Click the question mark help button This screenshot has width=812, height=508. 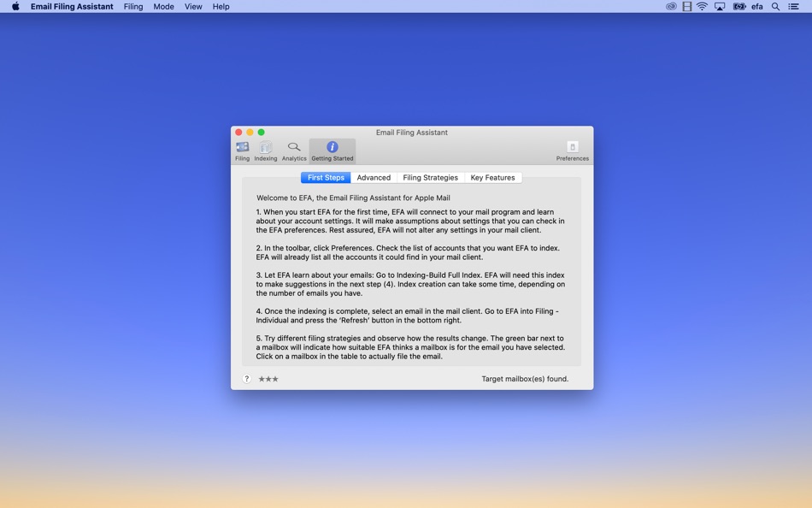[x=246, y=379]
